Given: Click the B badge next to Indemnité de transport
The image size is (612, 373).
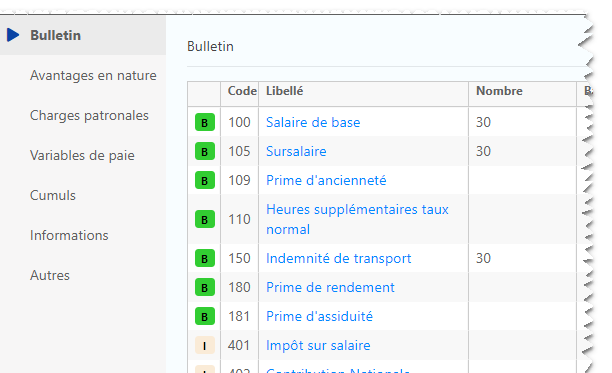Looking at the screenshot, I should coord(205,258).
